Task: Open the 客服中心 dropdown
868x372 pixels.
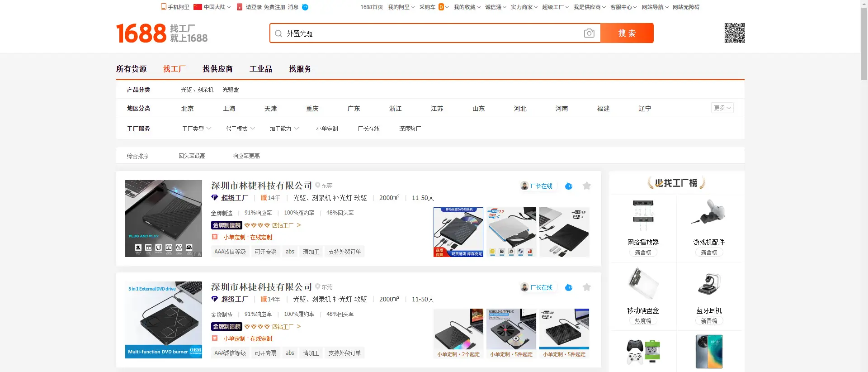Action: pyautogui.click(x=623, y=7)
